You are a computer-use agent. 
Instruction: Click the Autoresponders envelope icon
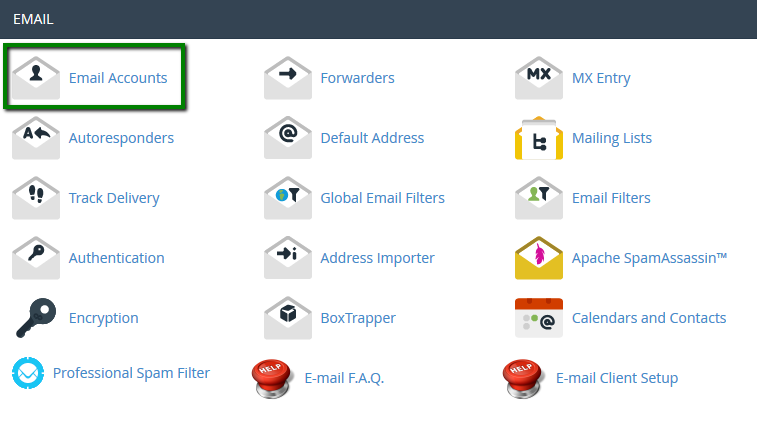[36, 138]
